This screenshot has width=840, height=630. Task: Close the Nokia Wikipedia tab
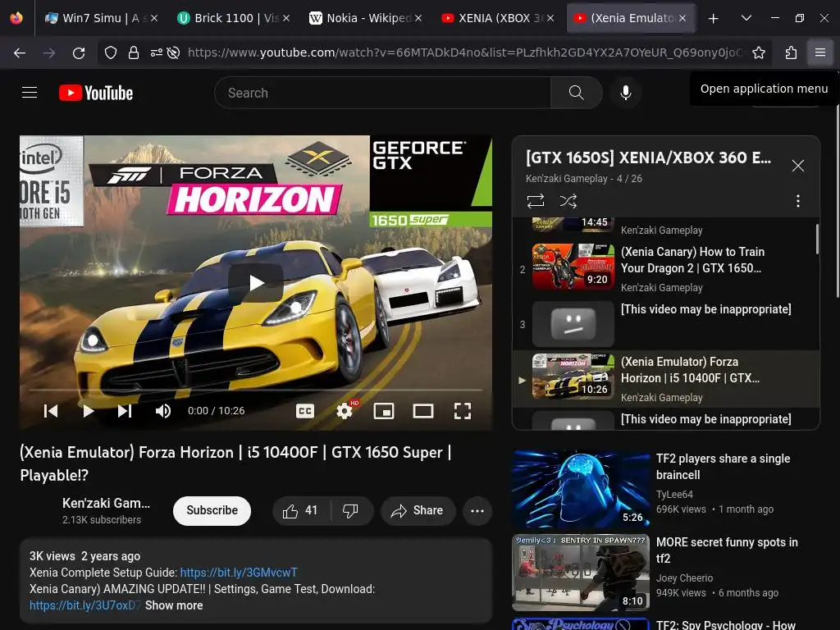tap(418, 18)
